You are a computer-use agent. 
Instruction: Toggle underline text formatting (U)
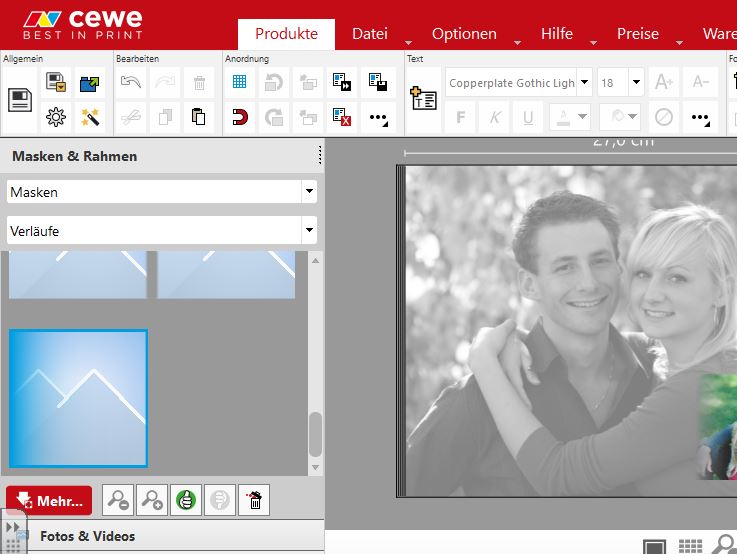click(x=528, y=118)
